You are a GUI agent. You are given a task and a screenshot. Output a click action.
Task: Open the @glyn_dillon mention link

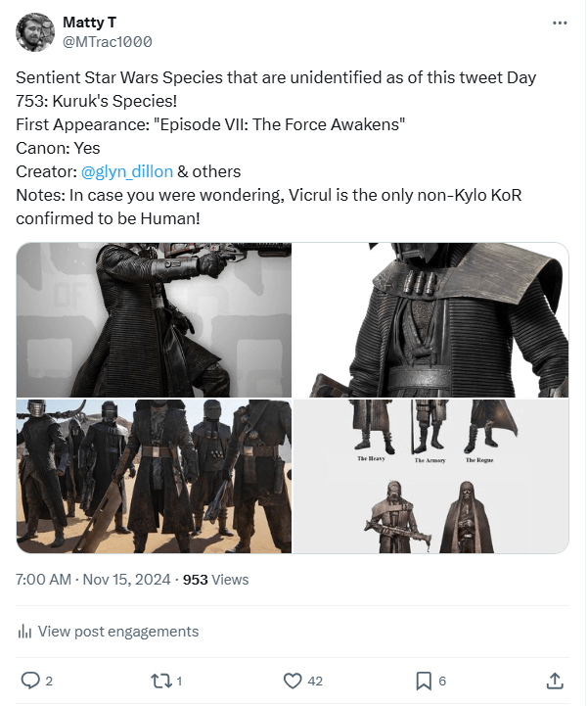tap(126, 171)
